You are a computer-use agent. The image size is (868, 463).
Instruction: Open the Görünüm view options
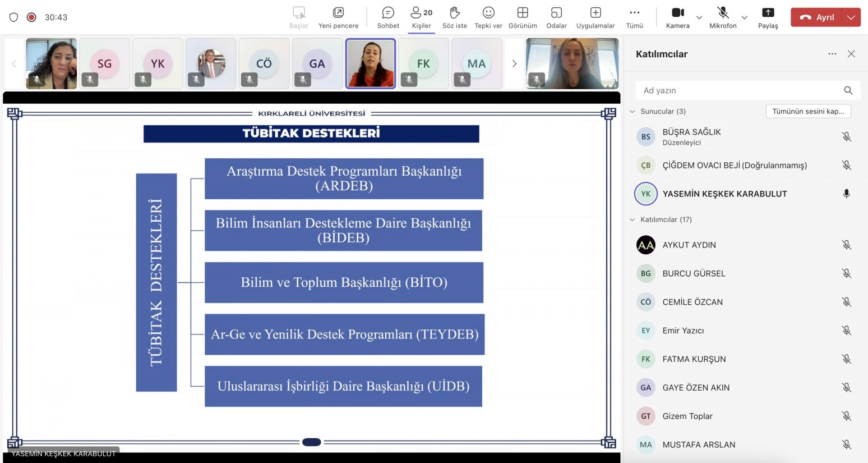point(523,17)
